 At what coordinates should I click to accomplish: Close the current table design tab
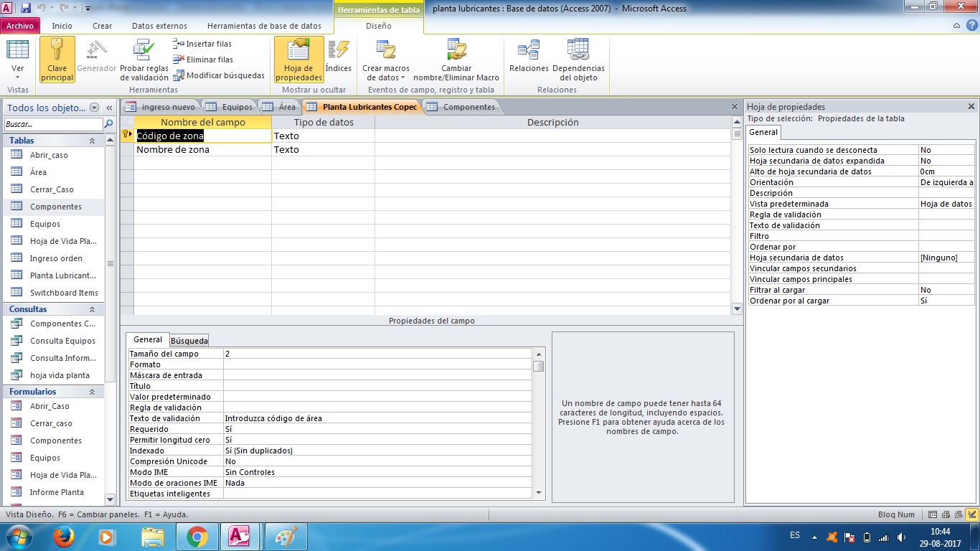(x=735, y=107)
